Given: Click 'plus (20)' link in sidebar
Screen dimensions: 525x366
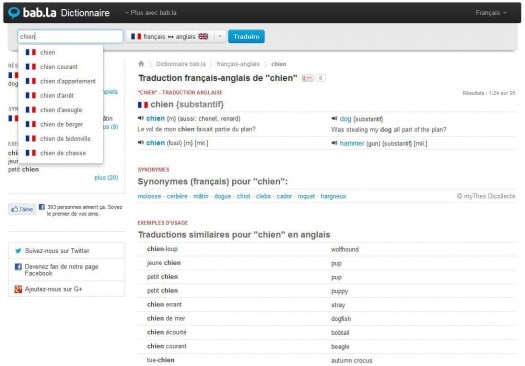Looking at the screenshot, I should (x=106, y=177).
